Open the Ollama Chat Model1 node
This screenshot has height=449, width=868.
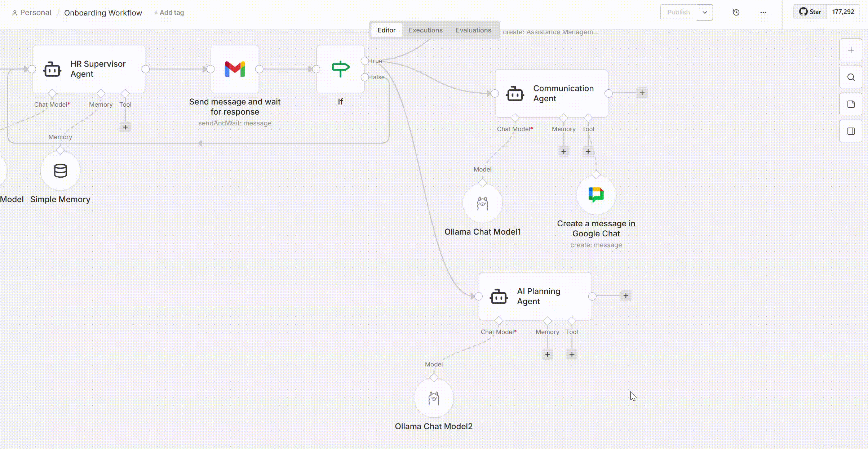(482, 204)
